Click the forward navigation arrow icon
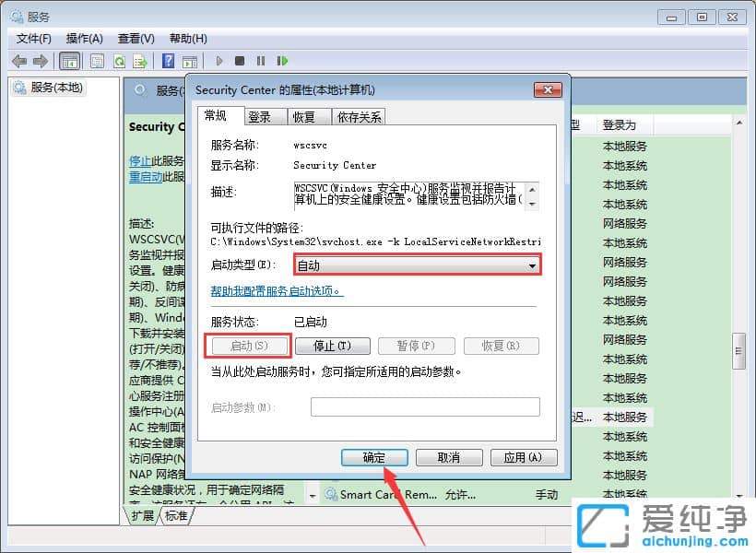The width and height of the screenshot is (756, 553). pos(40,61)
